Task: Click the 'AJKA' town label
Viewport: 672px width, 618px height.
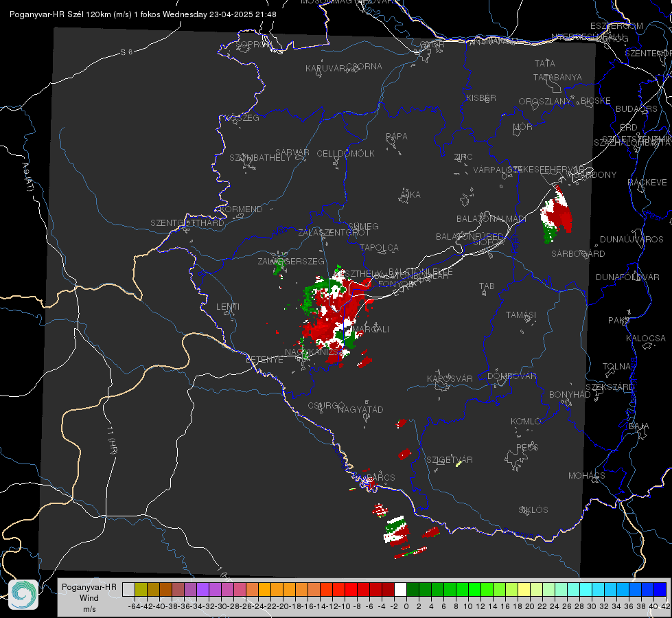Action: 410,195
